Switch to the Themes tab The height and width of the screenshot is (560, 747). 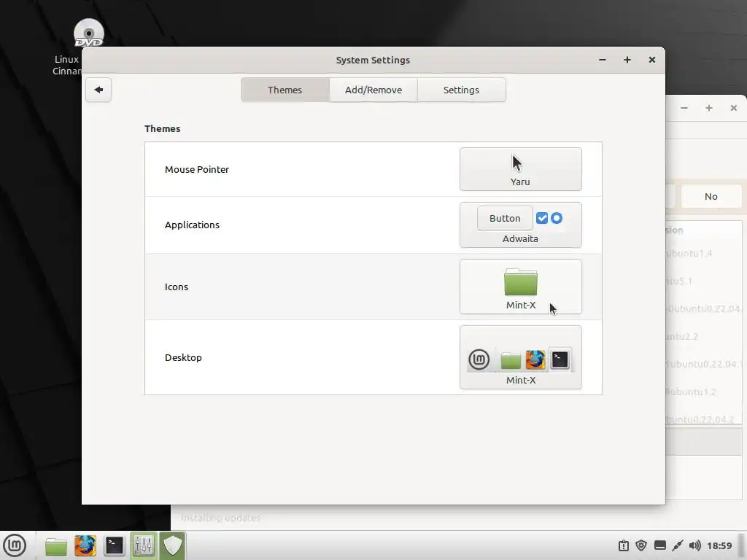click(x=285, y=90)
